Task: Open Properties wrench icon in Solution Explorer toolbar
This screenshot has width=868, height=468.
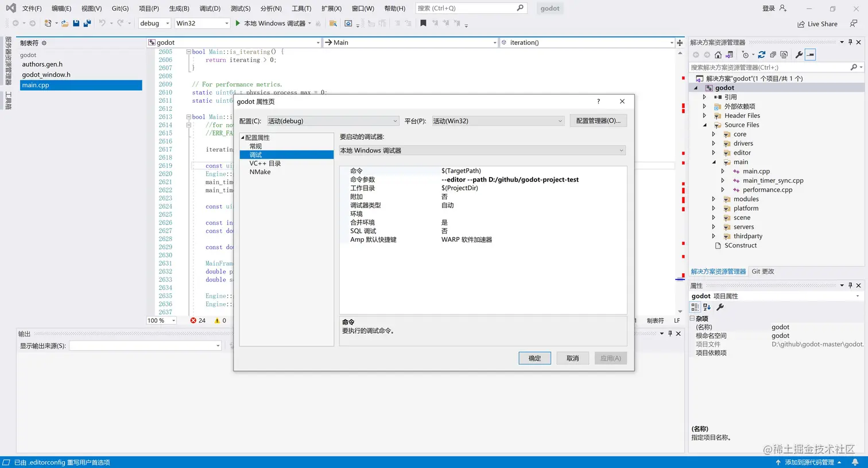Action: tap(799, 55)
